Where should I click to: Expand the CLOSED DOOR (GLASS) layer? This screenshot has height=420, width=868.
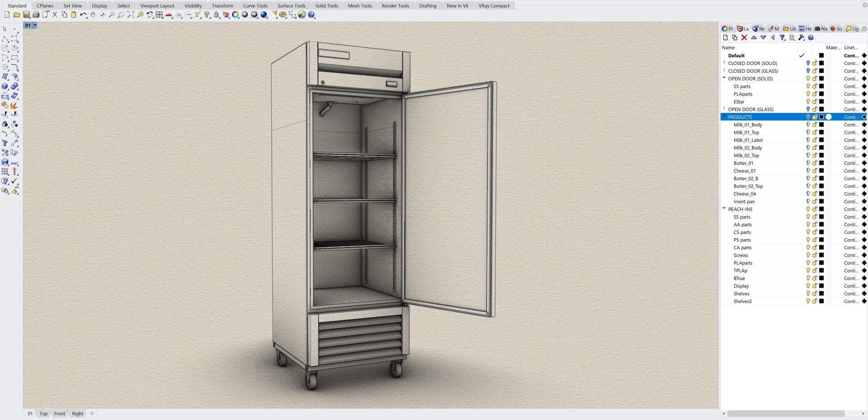click(724, 70)
